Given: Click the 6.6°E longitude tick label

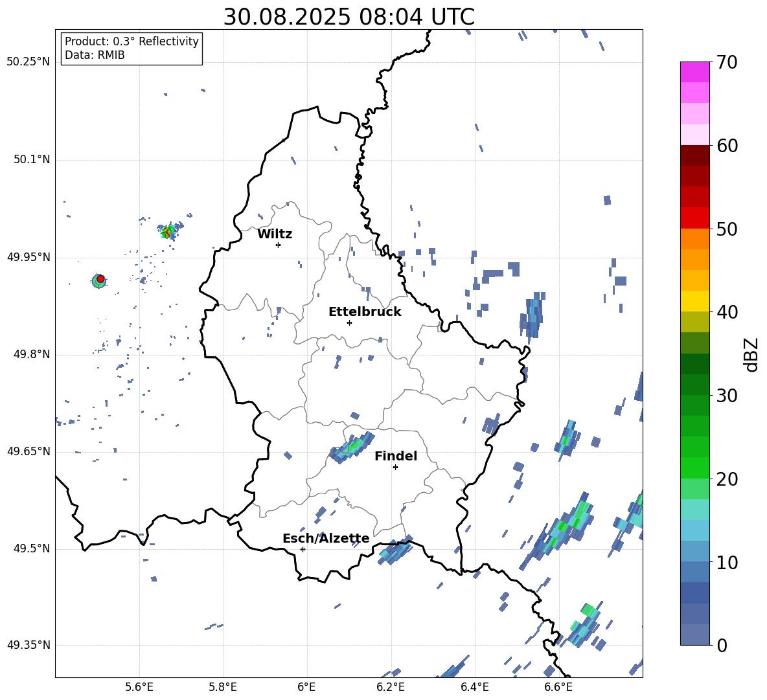Looking at the screenshot, I should pos(558,687).
